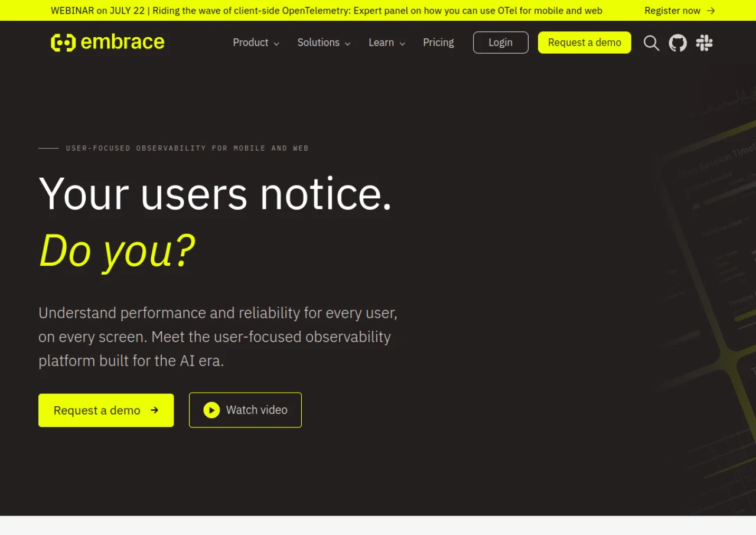The height and width of the screenshot is (535, 756).
Task: Expand the Product menu
Action: pos(256,43)
